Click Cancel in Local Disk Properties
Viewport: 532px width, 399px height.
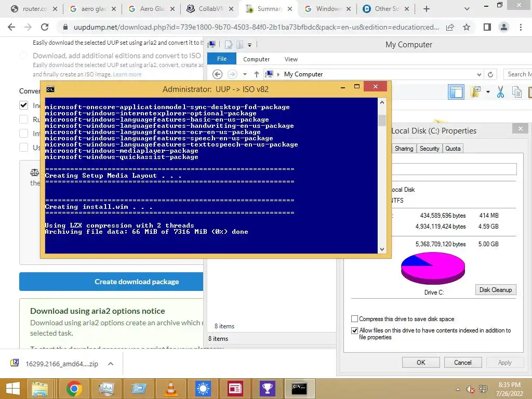[463, 362]
